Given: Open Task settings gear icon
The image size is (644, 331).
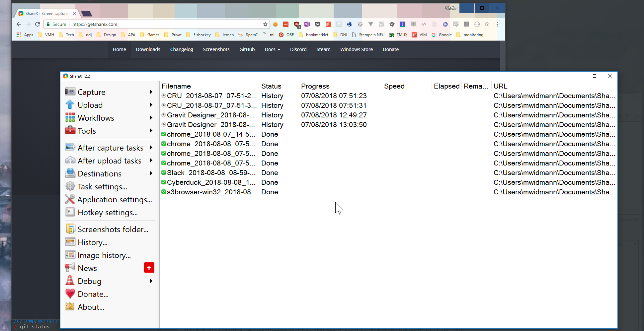Looking at the screenshot, I should point(70,186).
